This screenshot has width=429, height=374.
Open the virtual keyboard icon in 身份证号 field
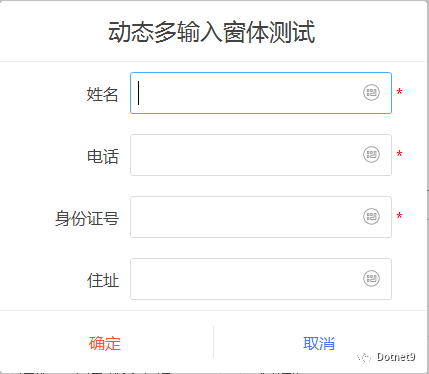(371, 216)
